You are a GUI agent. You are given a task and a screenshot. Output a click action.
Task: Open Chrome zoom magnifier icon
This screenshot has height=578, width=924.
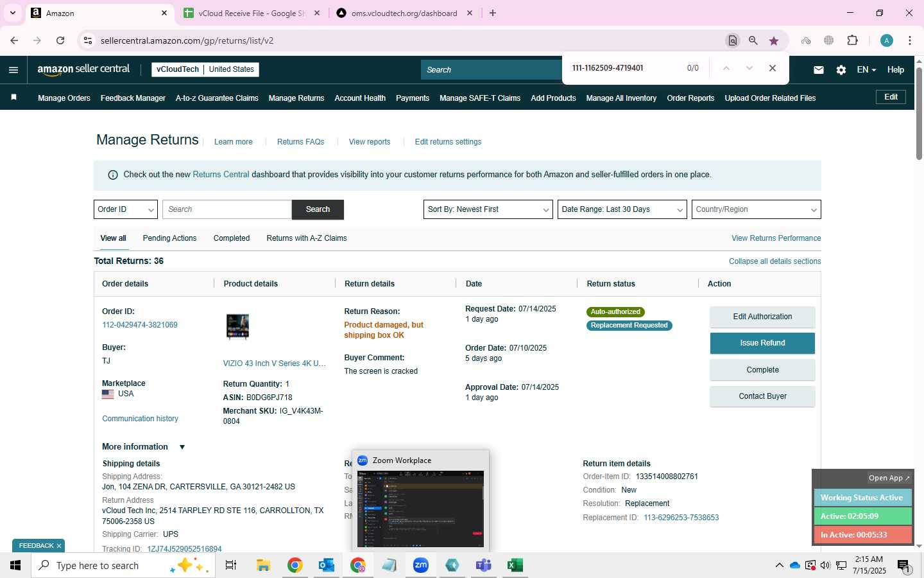coord(753,40)
